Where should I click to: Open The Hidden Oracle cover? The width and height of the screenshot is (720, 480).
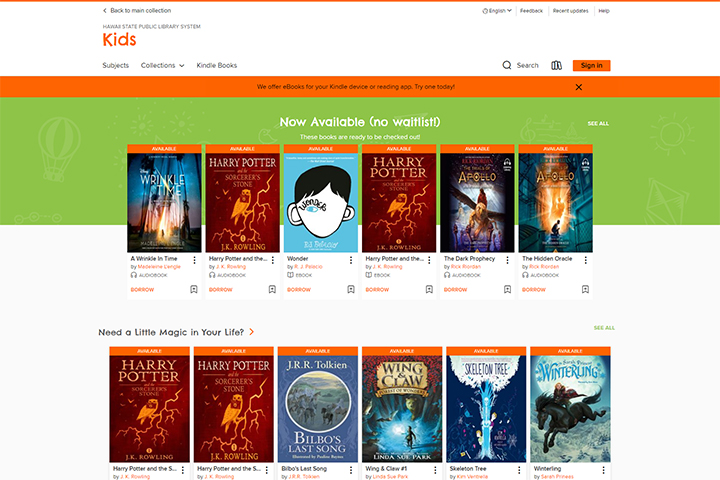(556, 203)
